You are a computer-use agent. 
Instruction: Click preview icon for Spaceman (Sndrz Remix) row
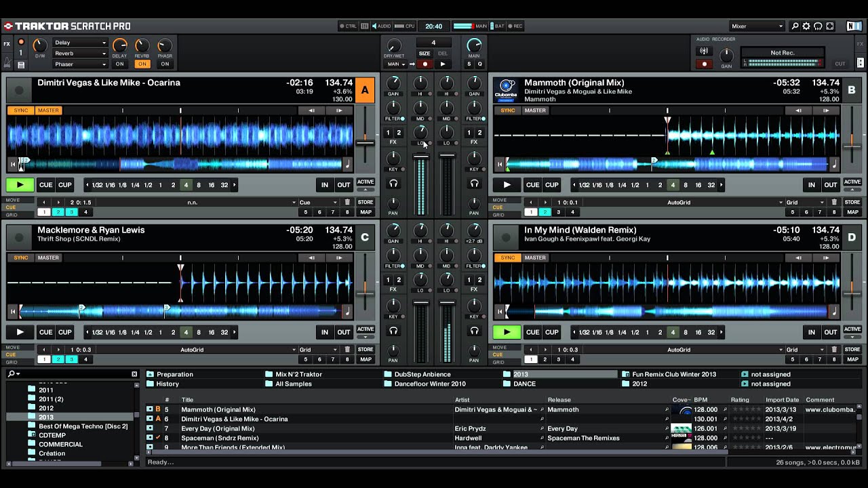point(150,438)
